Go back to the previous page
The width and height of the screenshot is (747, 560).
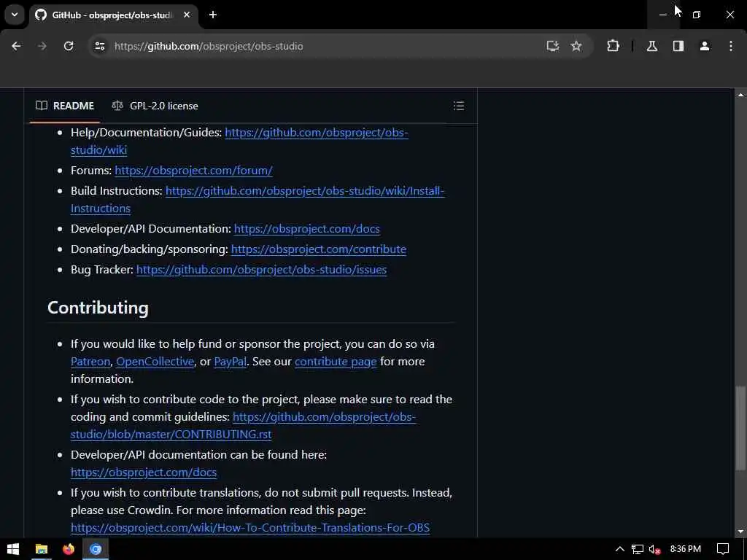(16, 46)
